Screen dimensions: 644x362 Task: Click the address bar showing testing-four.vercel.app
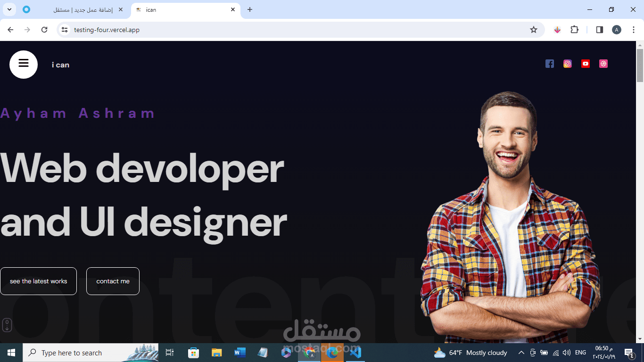pyautogui.click(x=300, y=30)
